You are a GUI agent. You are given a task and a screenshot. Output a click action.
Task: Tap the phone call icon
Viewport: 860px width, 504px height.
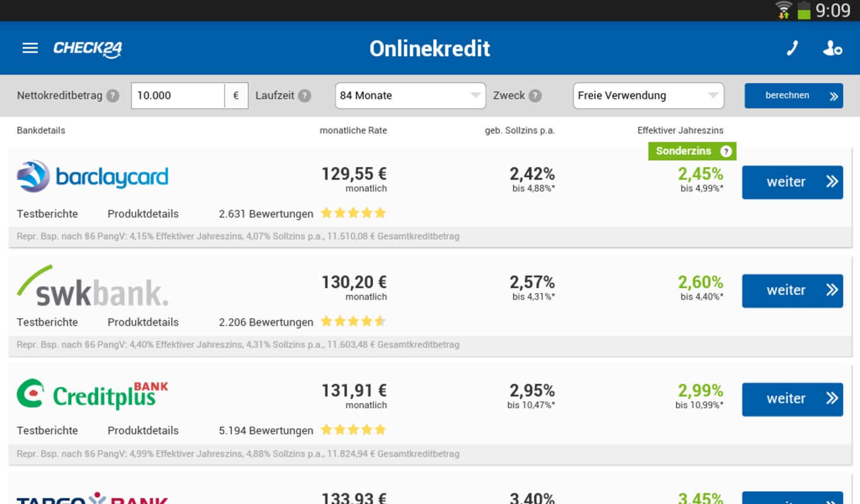(x=793, y=49)
